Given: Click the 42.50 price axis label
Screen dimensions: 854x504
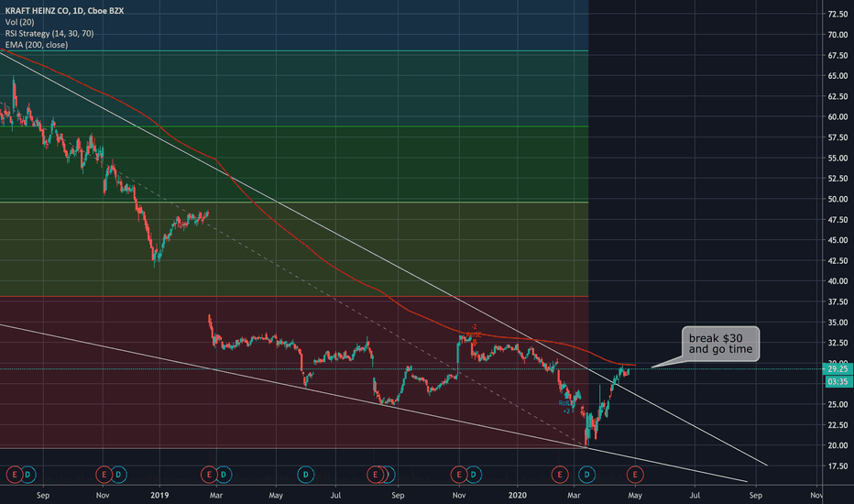Looking at the screenshot, I should 838,260.
